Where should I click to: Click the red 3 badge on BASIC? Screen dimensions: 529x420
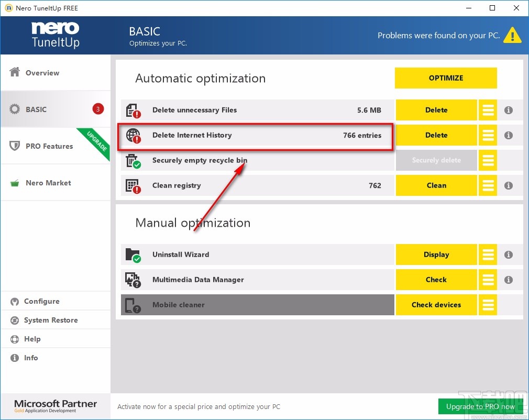[98, 109]
